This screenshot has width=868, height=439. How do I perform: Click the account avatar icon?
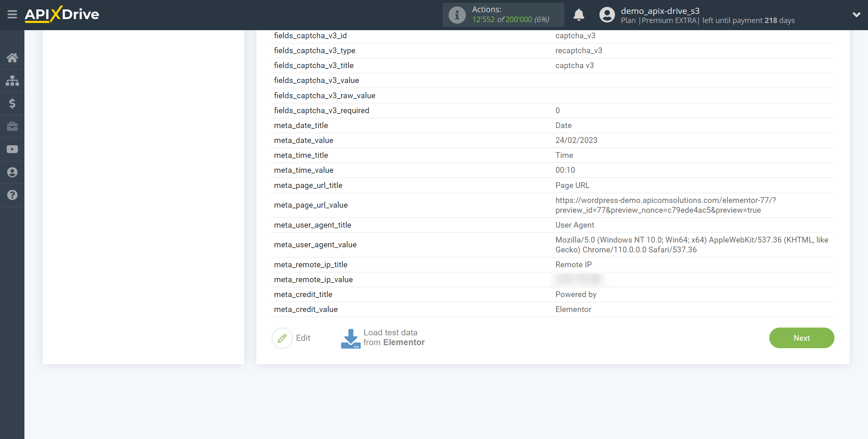click(x=607, y=15)
